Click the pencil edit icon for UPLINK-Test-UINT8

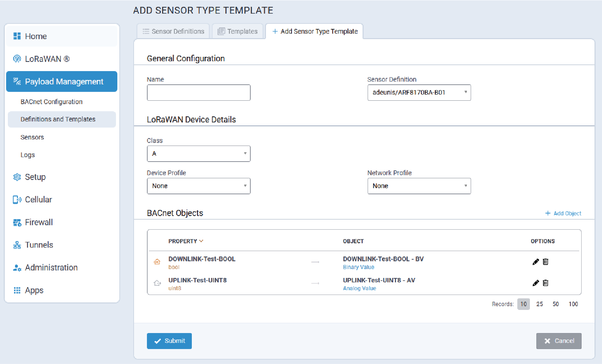(x=535, y=283)
